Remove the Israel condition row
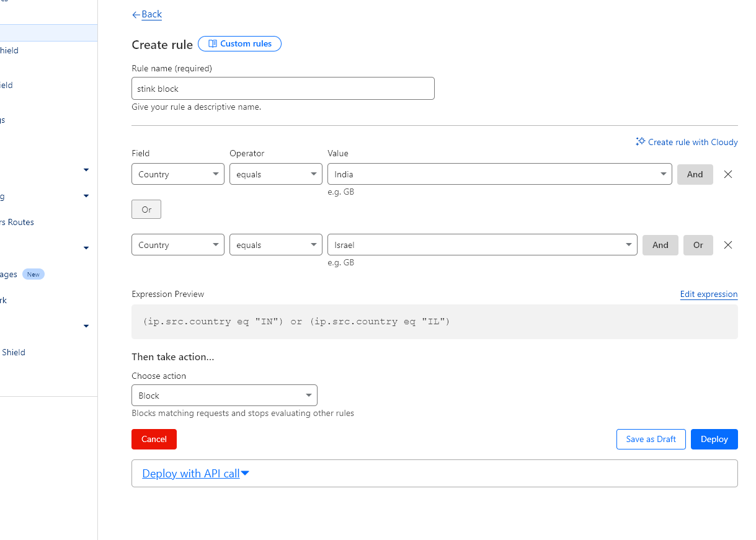This screenshot has height=540, width=756. pyautogui.click(x=728, y=245)
